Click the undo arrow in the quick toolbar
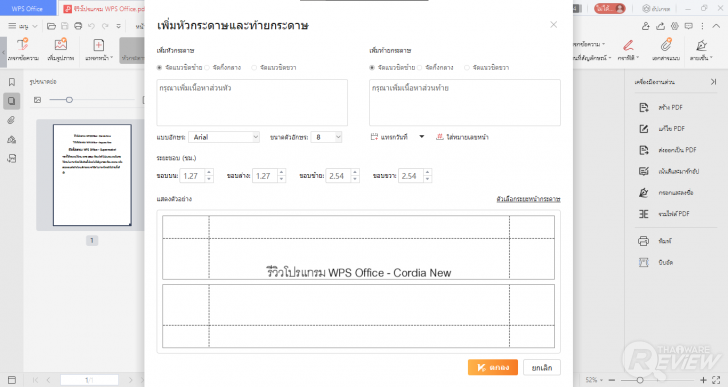Screen dimensions: 728x387 [91, 26]
